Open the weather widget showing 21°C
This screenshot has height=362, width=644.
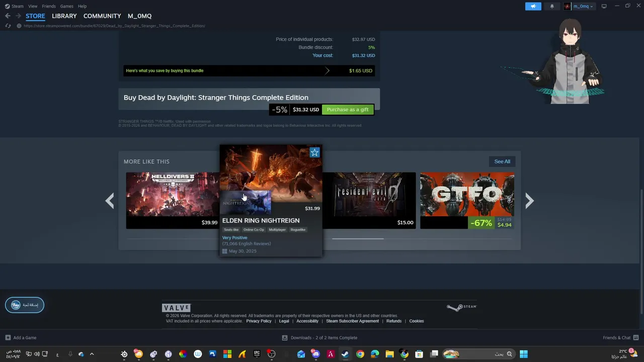point(625,354)
